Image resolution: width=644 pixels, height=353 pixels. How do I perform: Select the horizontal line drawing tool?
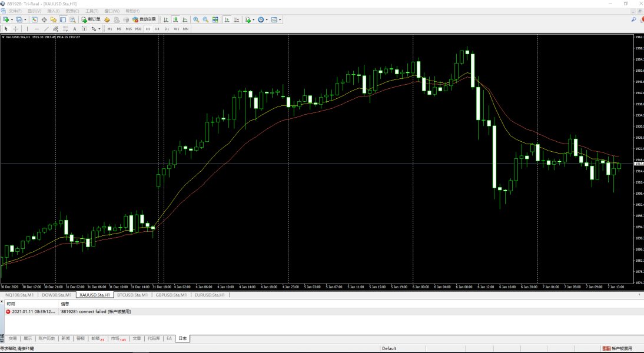click(x=36, y=29)
